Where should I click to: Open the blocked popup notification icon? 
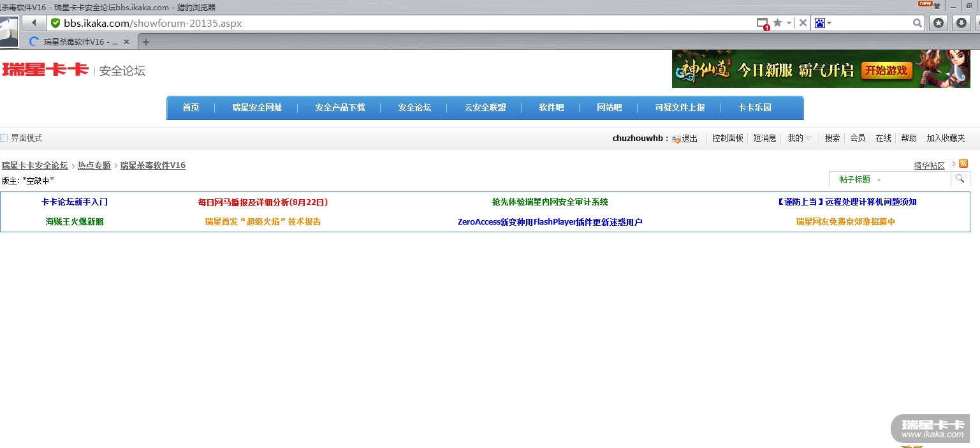click(763, 24)
